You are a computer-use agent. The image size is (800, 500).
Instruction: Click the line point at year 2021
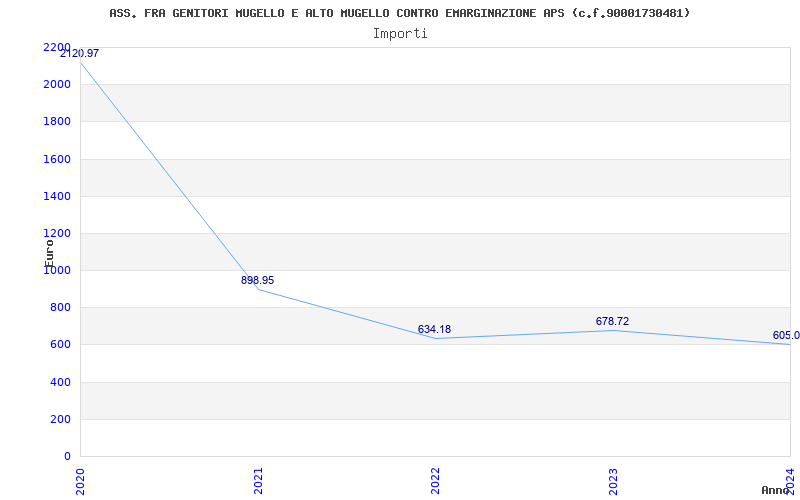coord(258,289)
